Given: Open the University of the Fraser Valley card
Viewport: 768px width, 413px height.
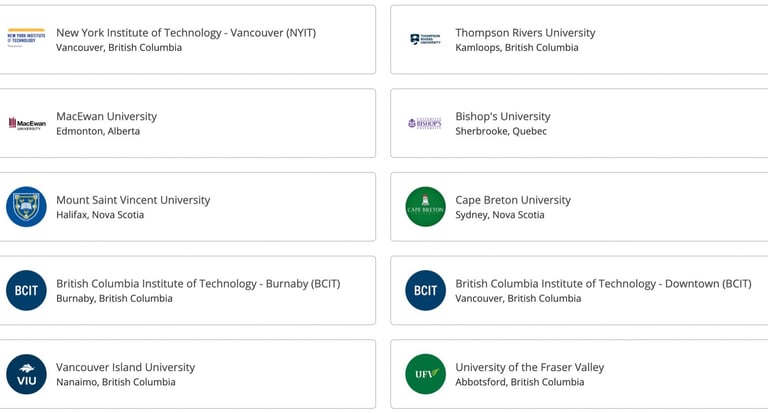Looking at the screenshot, I should (x=579, y=374).
